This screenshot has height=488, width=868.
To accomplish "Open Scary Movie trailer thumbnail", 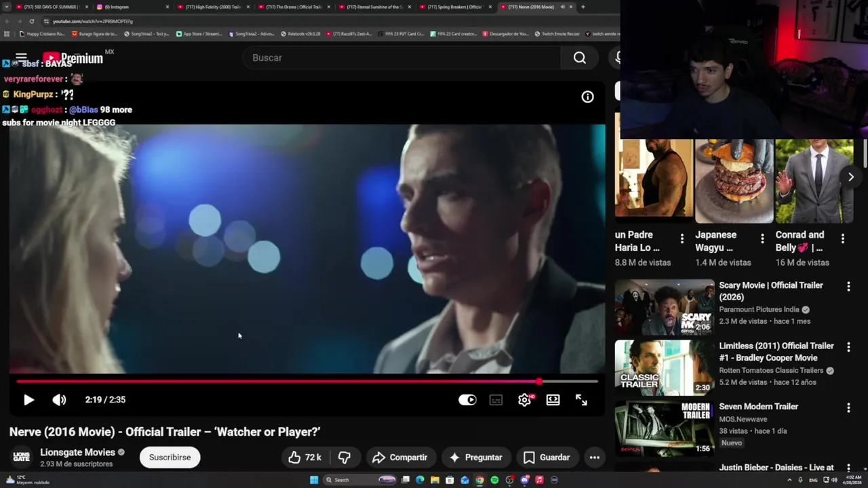I will [665, 307].
